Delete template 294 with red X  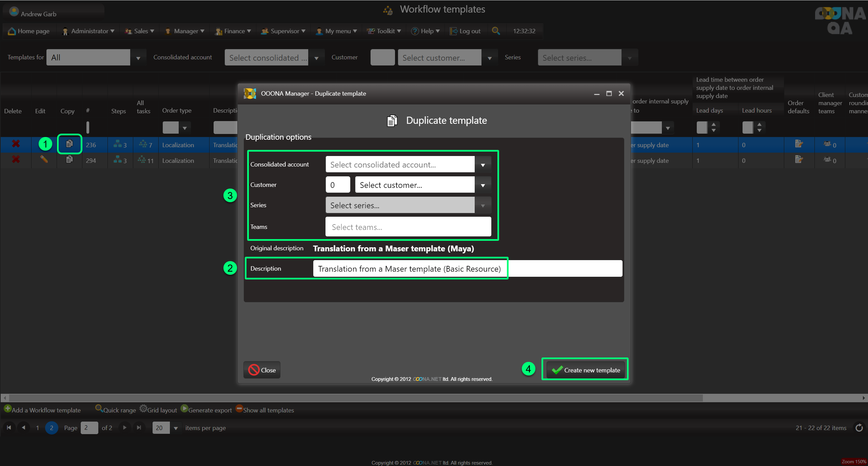(x=16, y=159)
